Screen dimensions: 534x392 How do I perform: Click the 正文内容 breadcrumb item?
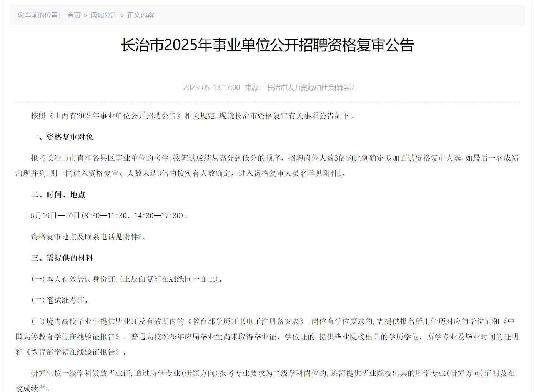pos(140,15)
